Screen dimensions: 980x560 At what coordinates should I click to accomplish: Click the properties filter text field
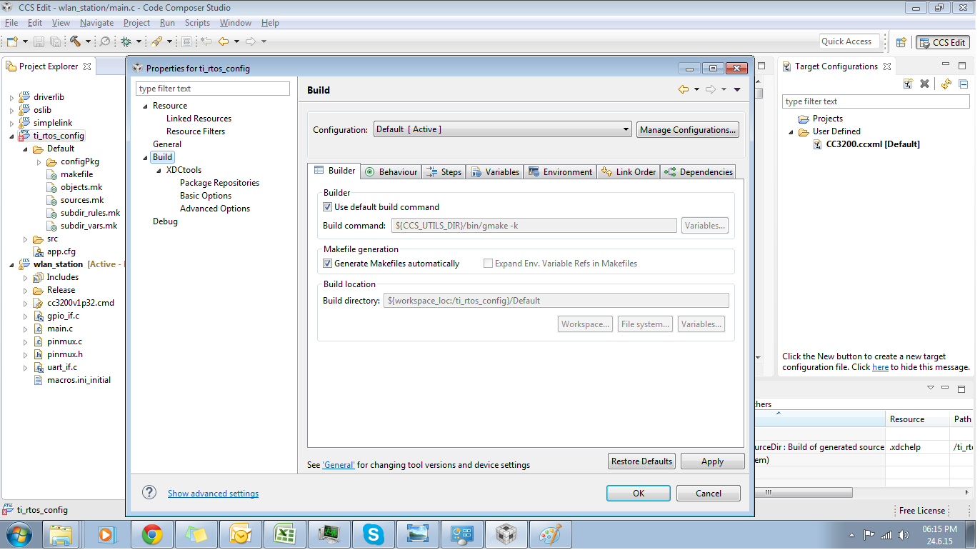click(213, 89)
